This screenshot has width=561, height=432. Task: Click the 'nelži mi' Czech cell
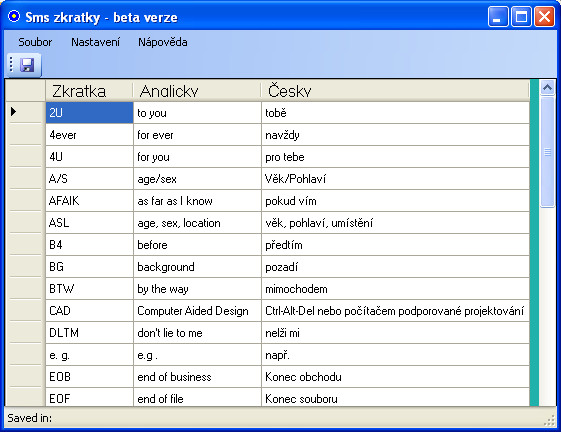(395, 333)
